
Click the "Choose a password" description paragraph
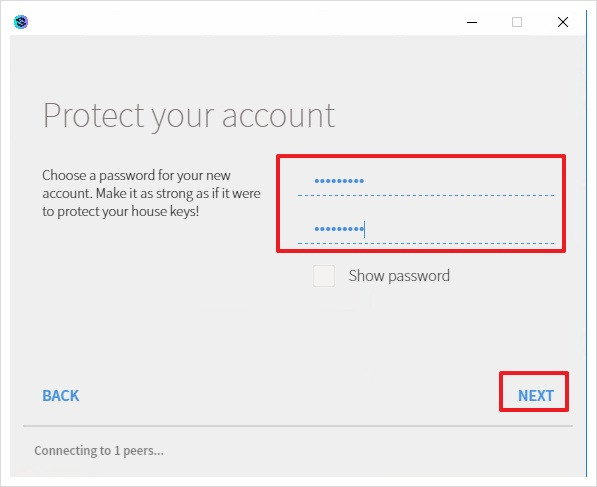151,193
